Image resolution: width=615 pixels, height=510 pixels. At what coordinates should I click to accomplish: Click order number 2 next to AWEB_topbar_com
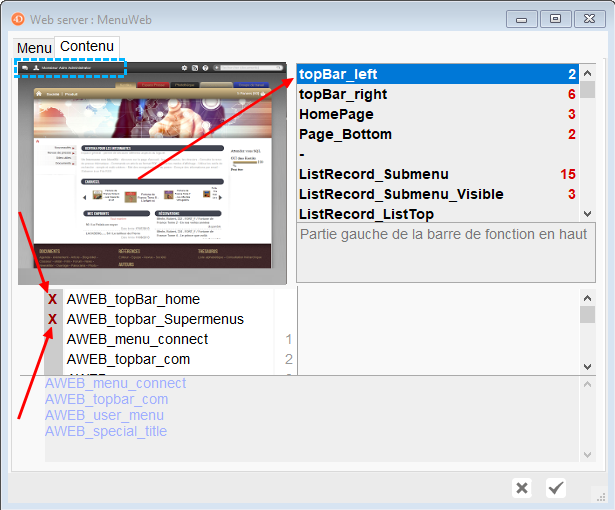[288, 359]
